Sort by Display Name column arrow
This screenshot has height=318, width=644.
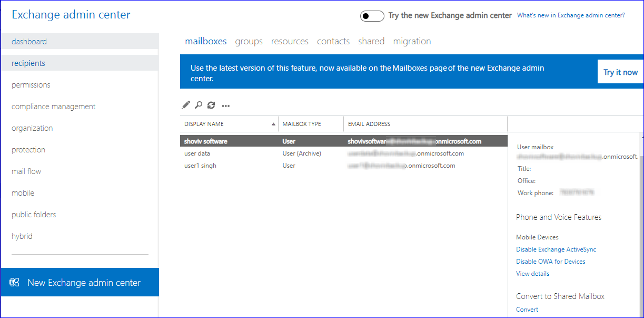coord(273,124)
